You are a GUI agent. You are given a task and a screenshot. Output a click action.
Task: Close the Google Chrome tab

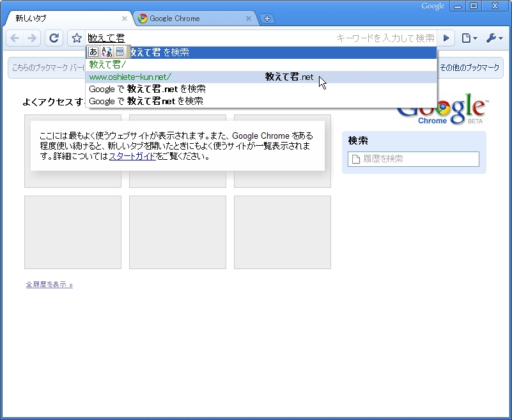[x=249, y=19]
